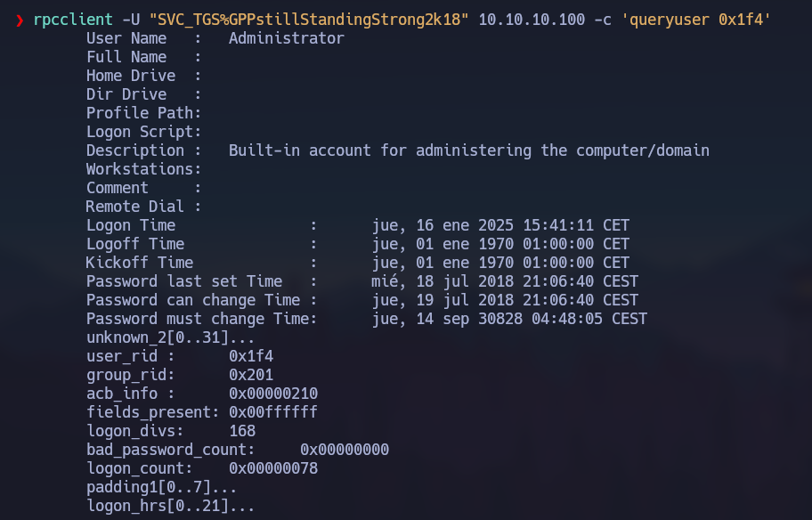Click the user_rid value 0x1f4
The width and height of the screenshot is (812, 520).
click(251, 356)
